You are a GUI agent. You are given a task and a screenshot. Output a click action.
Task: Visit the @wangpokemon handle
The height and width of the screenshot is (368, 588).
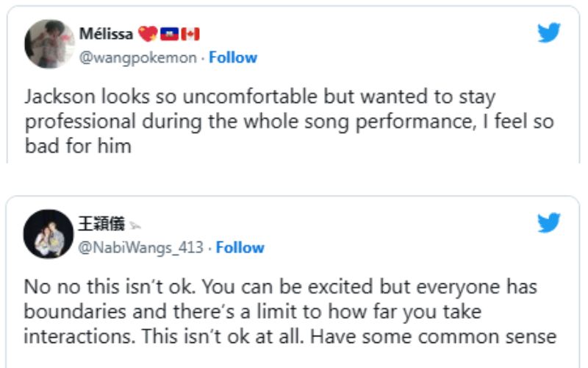click(x=138, y=57)
